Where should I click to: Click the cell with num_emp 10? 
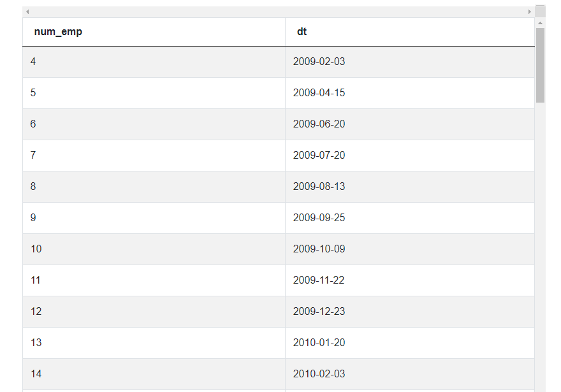coord(154,249)
